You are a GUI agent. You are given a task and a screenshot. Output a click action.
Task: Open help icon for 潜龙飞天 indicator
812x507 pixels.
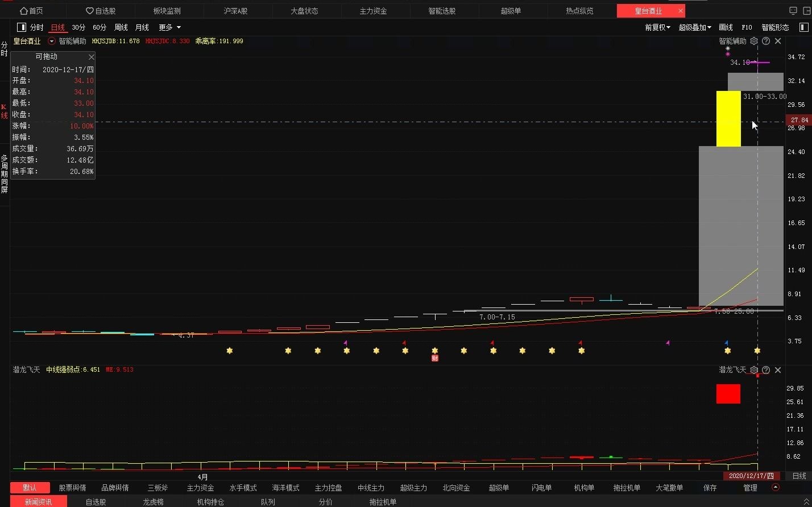click(x=766, y=370)
